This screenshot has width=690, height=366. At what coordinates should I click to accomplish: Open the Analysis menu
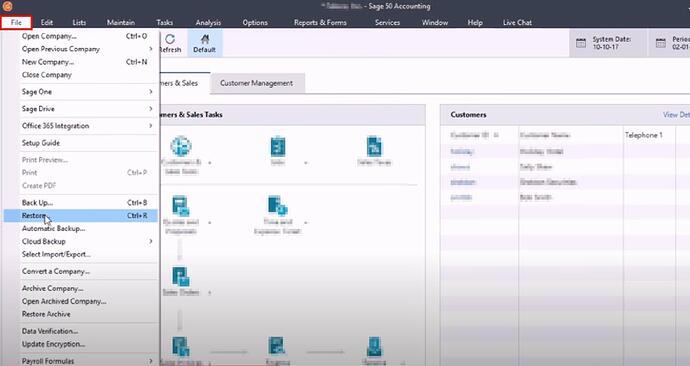(x=208, y=22)
